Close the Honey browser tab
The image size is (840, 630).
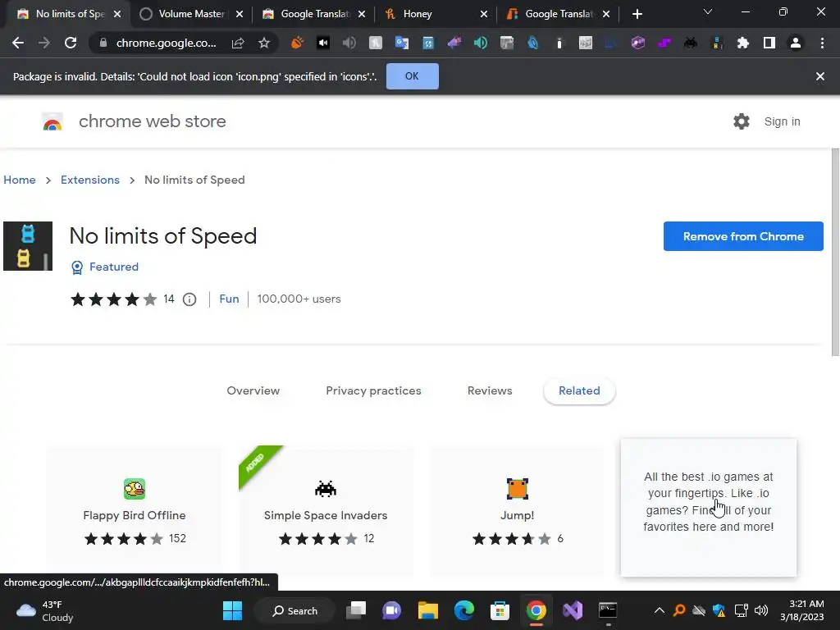click(x=484, y=14)
